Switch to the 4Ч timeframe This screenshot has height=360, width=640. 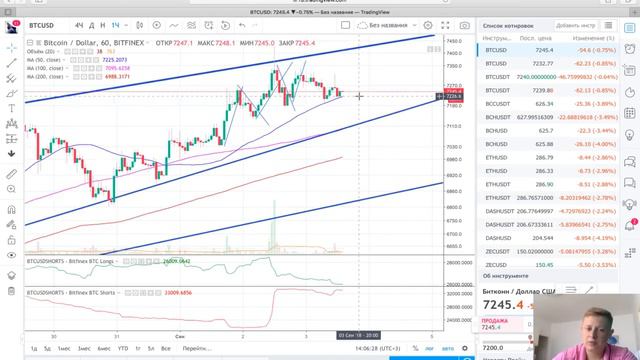(79, 25)
